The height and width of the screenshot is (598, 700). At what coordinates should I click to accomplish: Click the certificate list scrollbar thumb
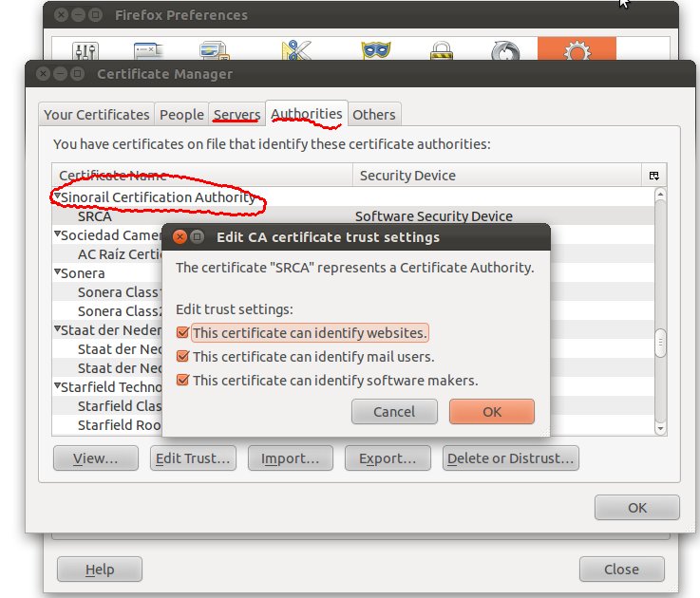(660, 343)
